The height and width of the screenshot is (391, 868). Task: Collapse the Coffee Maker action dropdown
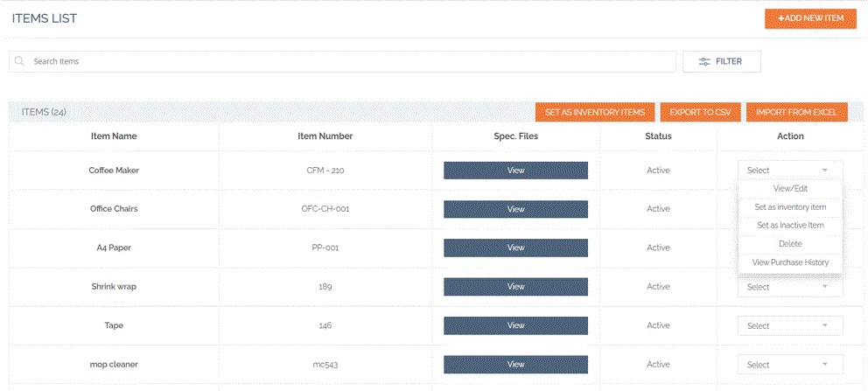(790, 171)
